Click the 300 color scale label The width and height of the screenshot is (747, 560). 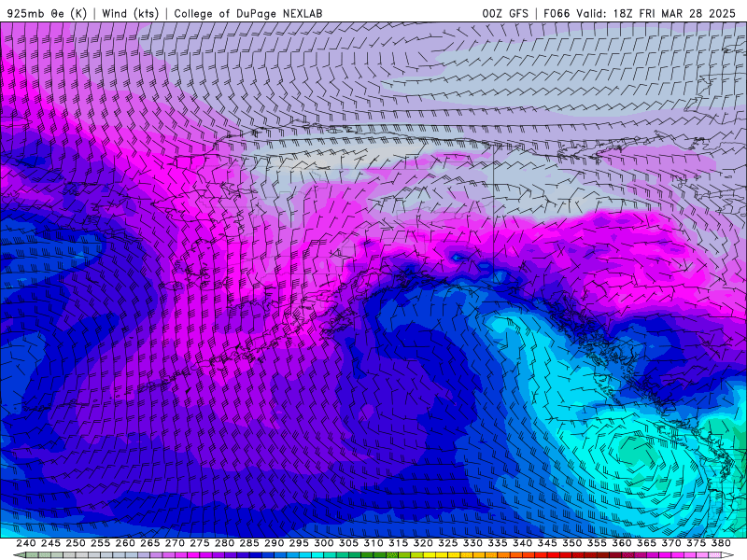pos(324,543)
